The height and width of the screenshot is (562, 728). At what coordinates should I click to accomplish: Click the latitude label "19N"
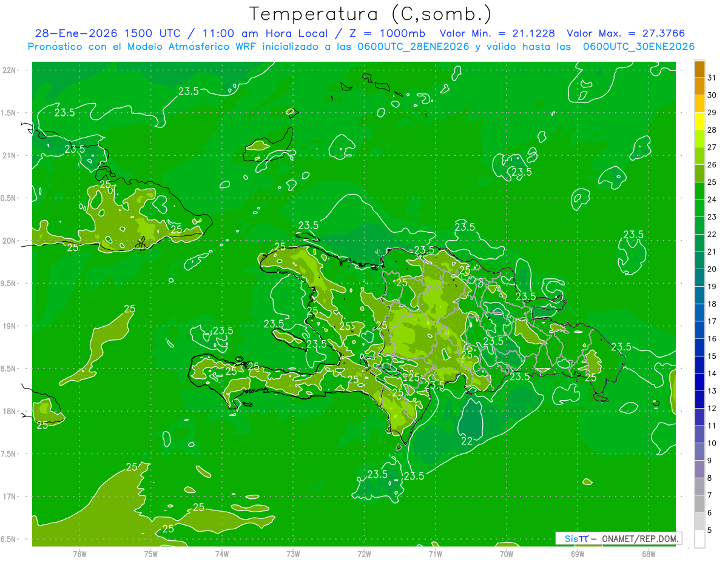(x=10, y=326)
